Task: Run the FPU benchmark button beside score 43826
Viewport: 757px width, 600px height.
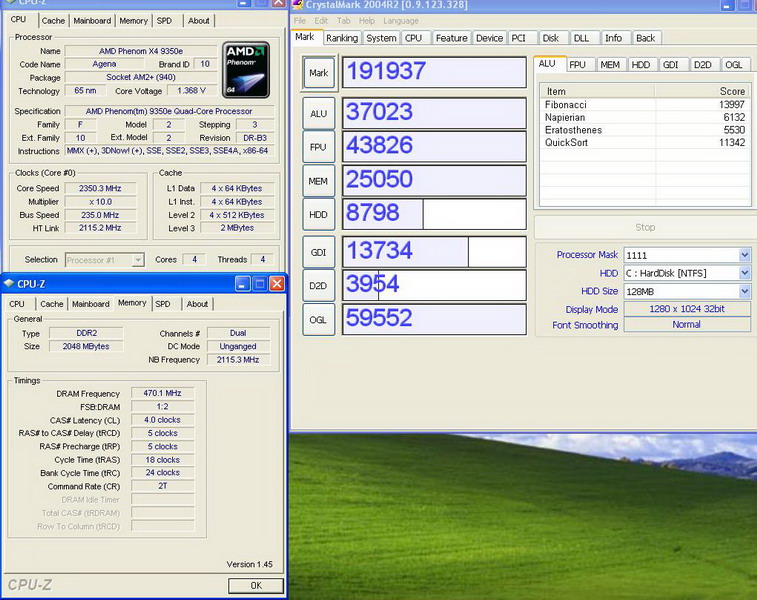Action: [318, 147]
